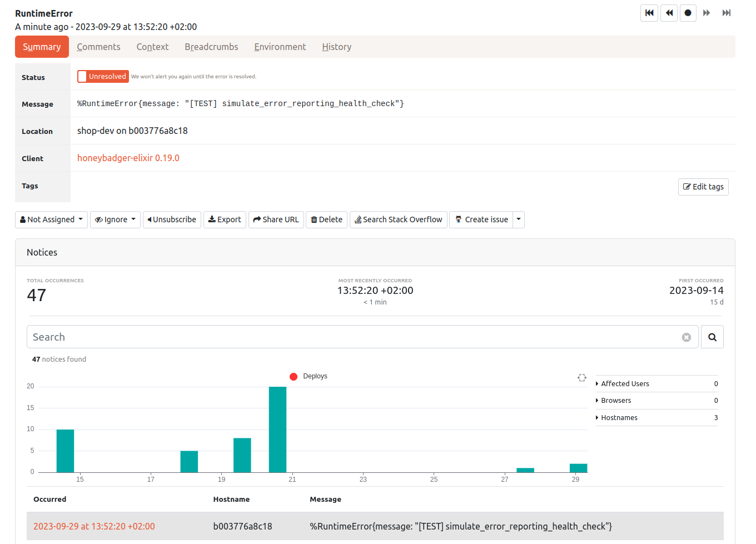Viewport: 756px width, 544px height.
Task: Jump to the first notice icon
Action: pos(649,13)
